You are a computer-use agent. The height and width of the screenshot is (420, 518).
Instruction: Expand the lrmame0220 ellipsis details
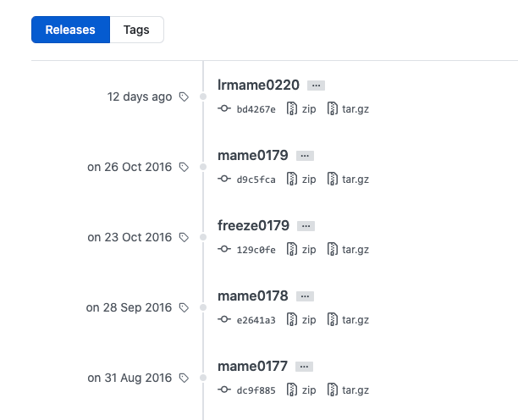(316, 86)
